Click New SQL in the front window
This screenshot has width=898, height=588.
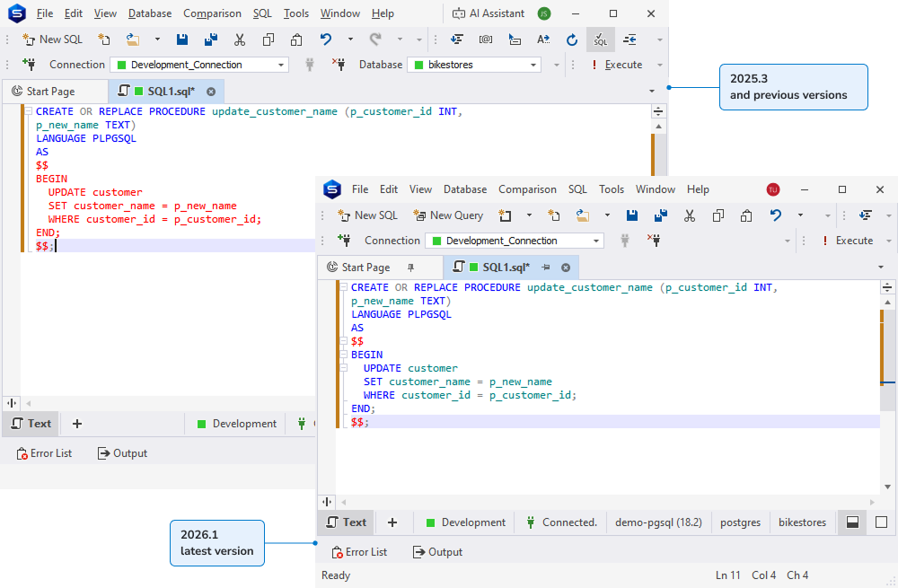367,215
